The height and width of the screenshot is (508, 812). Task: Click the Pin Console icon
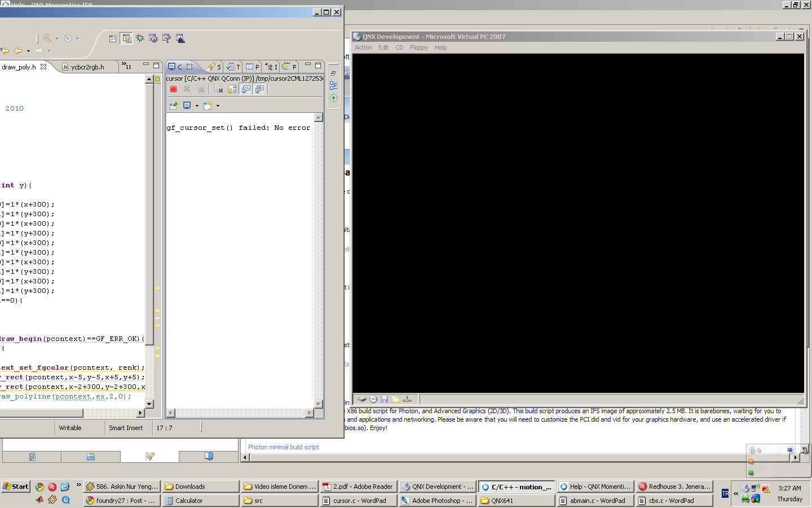(174, 106)
